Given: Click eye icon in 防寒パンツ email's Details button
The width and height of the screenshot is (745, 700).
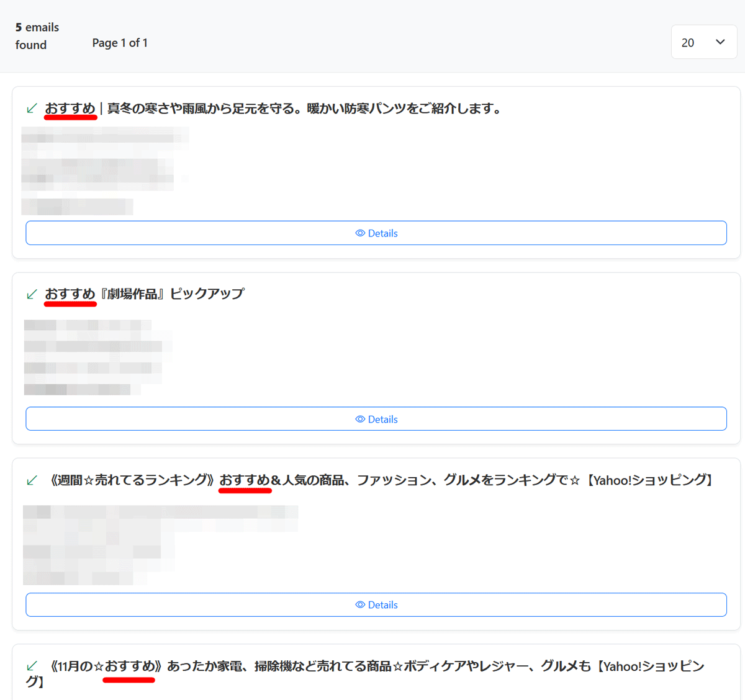Looking at the screenshot, I should pos(359,233).
